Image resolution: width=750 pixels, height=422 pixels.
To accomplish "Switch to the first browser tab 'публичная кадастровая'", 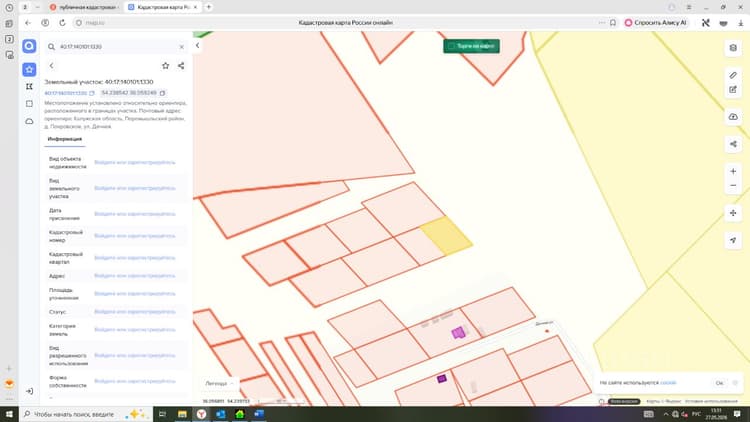I will coord(84,7).
